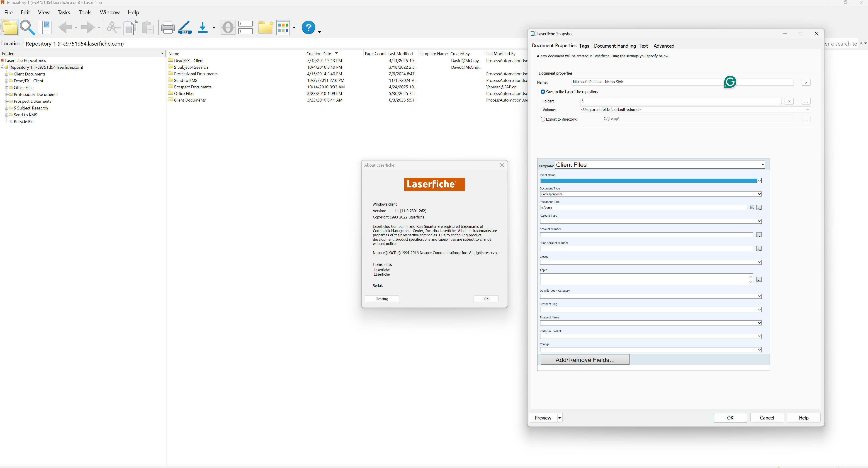The height and width of the screenshot is (468, 868).
Task: Open the Closed field dropdown
Action: pyautogui.click(x=759, y=262)
